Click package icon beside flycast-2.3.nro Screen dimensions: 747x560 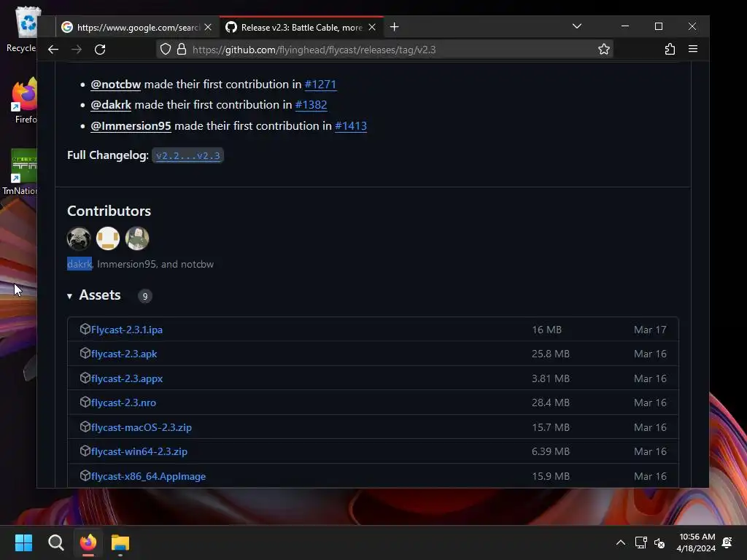click(85, 402)
